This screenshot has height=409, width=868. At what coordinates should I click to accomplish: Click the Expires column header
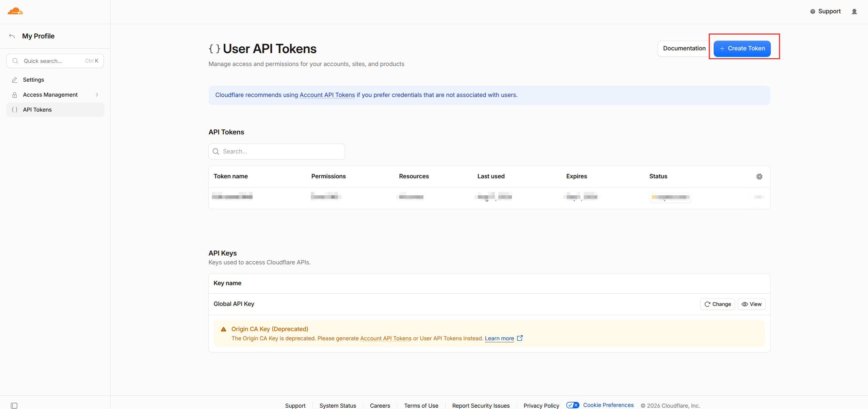tap(577, 176)
